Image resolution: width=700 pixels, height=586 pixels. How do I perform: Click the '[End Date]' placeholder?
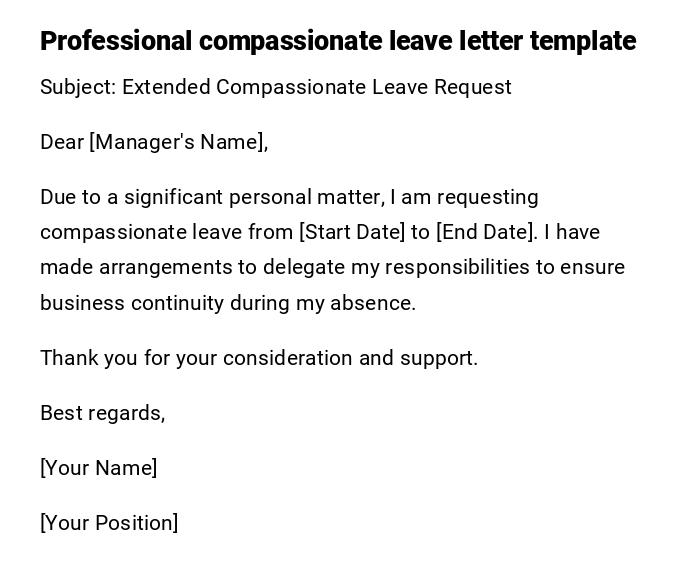click(487, 232)
